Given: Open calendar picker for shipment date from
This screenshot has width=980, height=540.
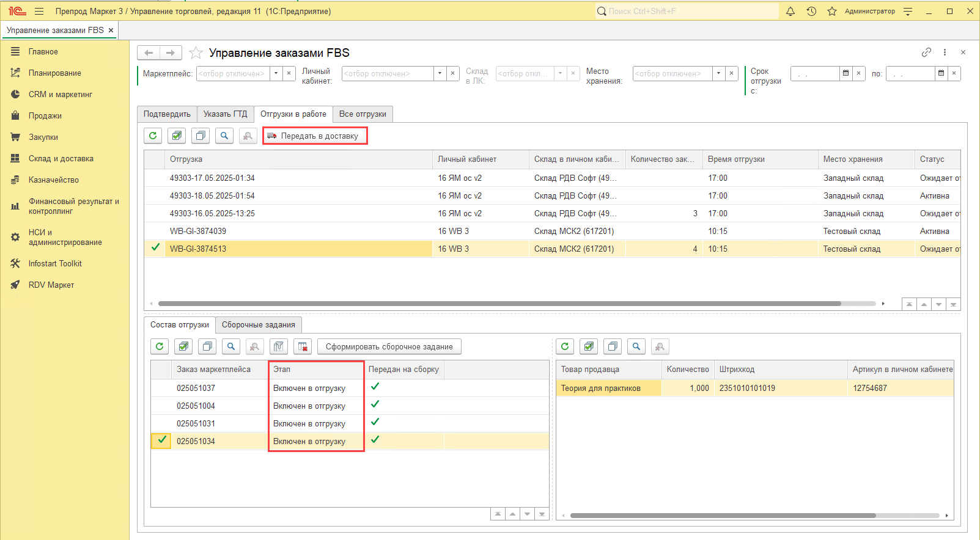Looking at the screenshot, I should click(846, 73).
